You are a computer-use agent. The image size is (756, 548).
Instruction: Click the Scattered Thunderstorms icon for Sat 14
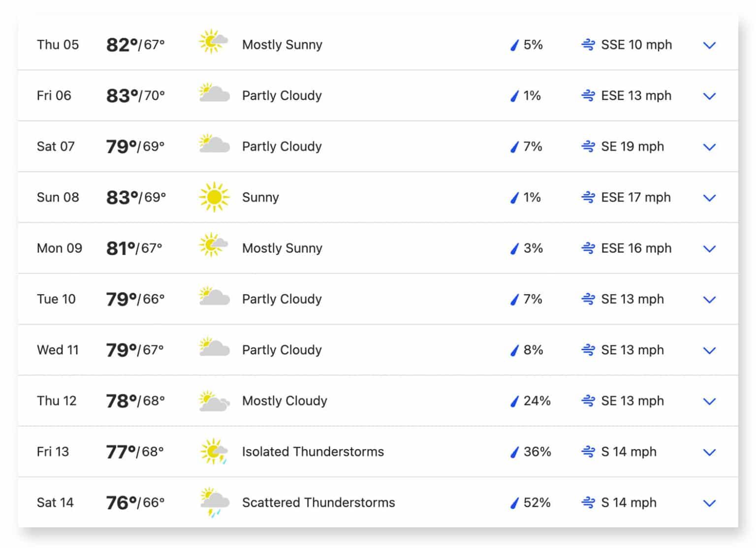(x=214, y=502)
